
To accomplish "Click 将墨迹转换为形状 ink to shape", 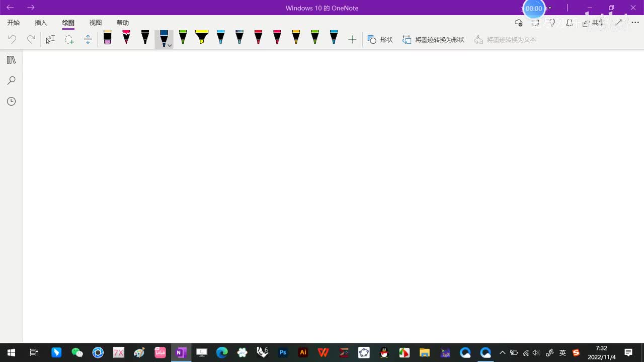I will tap(434, 39).
